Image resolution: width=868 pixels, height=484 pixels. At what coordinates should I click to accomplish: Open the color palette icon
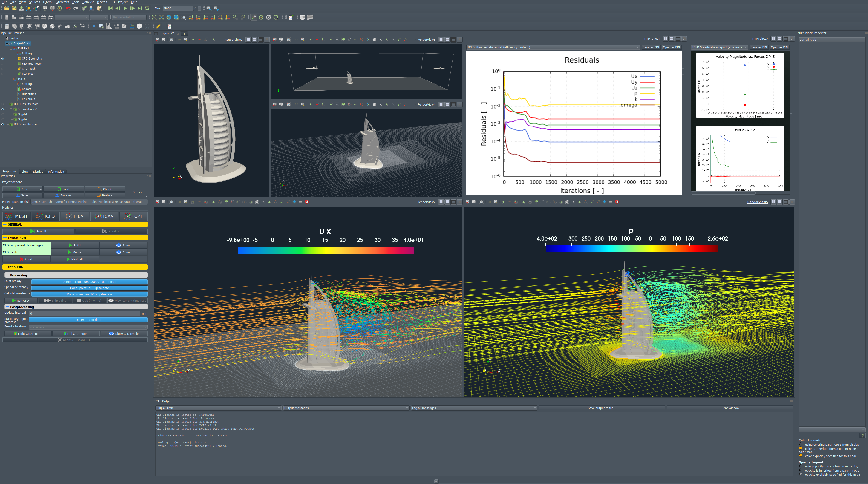tap(99, 9)
